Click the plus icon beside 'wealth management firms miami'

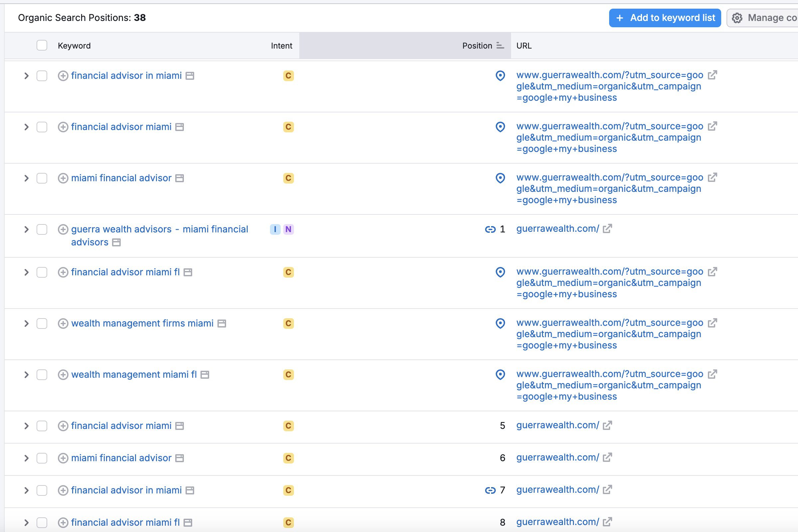63,323
